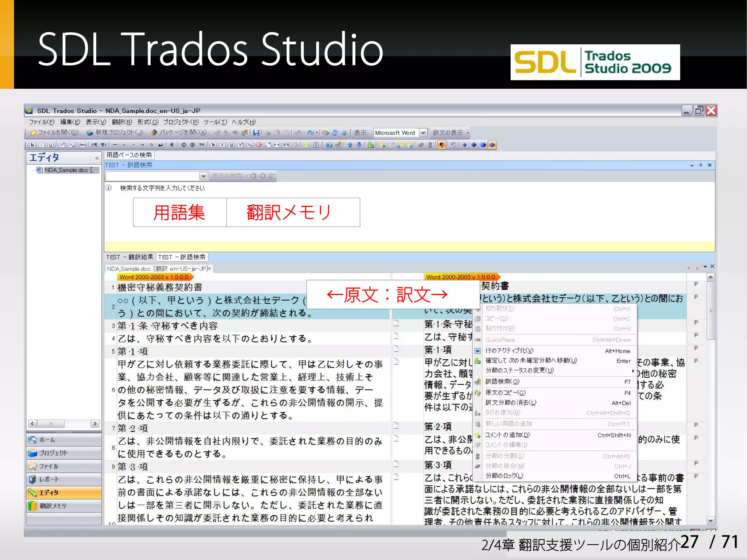Open the term search combo box arrow
747x560 pixels.
204,176
